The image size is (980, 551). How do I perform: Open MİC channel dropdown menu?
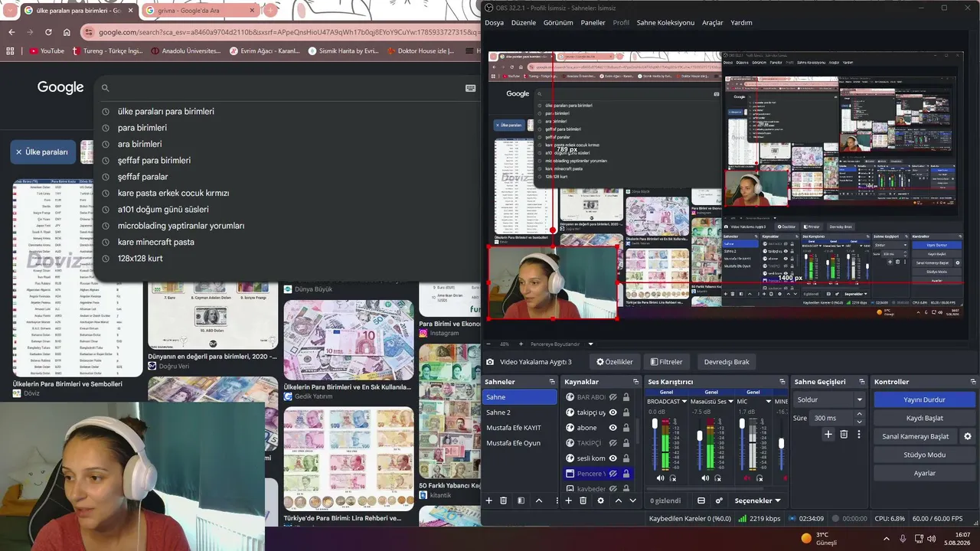(768, 401)
